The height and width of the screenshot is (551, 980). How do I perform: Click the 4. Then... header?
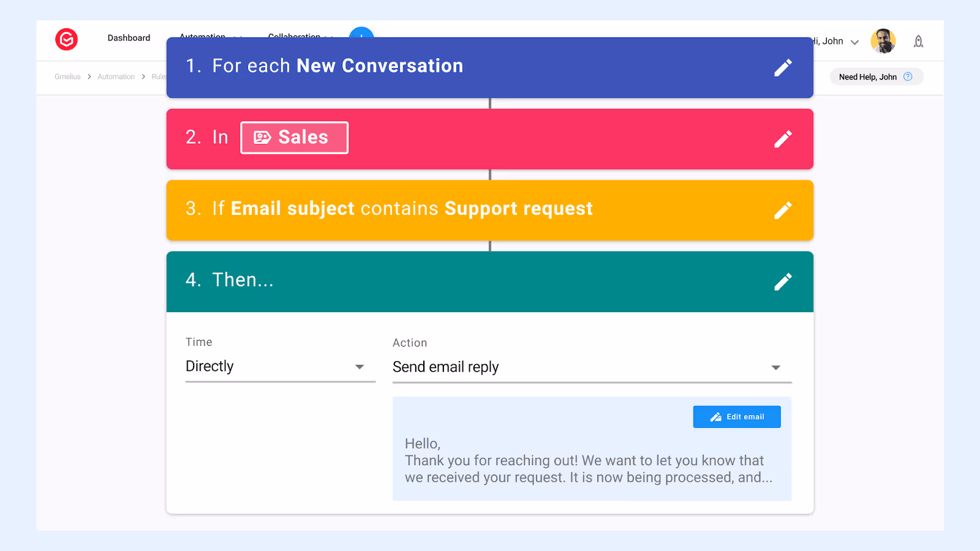click(x=490, y=282)
